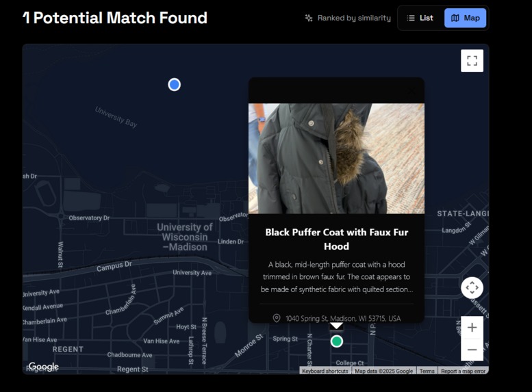
Task: Click the blue location marker on the map
Action: coord(175,84)
